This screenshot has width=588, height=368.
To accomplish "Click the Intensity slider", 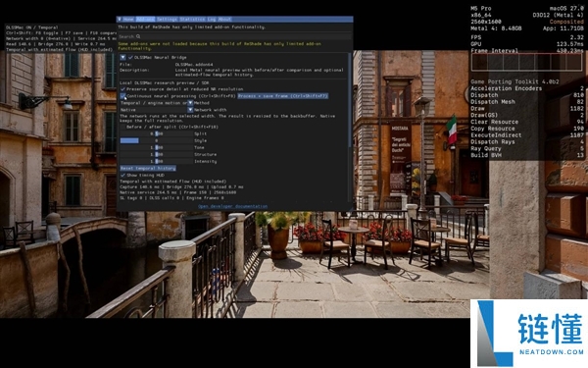I will 157,162.
